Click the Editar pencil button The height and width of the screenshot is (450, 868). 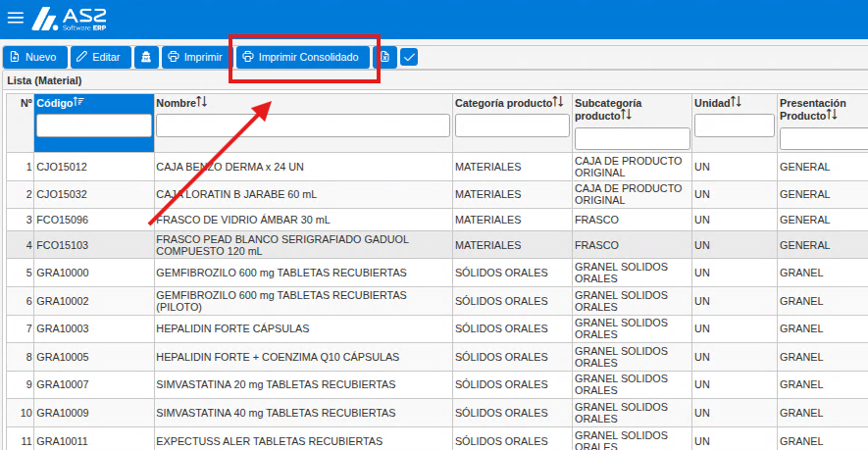tap(101, 57)
